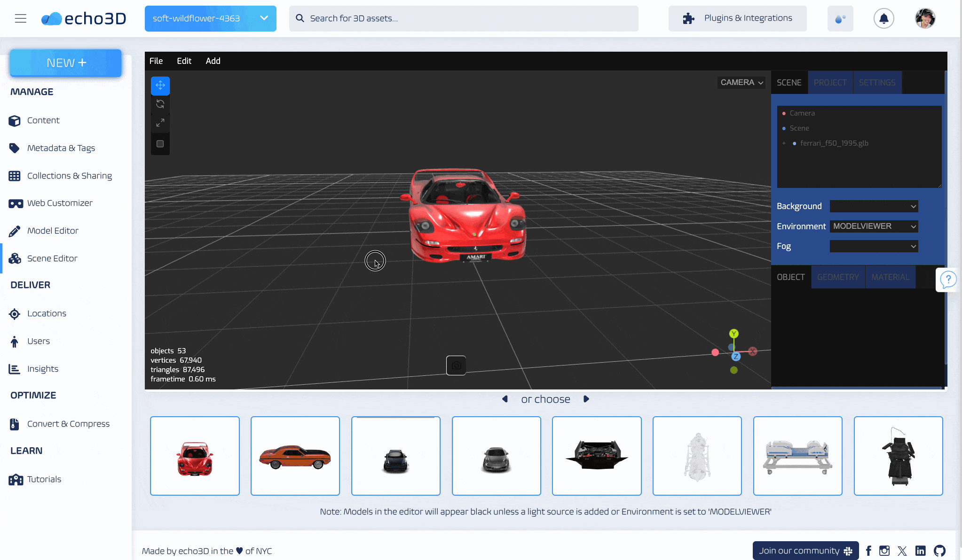Select the Rotate tool in the viewport toolbar

(160, 104)
